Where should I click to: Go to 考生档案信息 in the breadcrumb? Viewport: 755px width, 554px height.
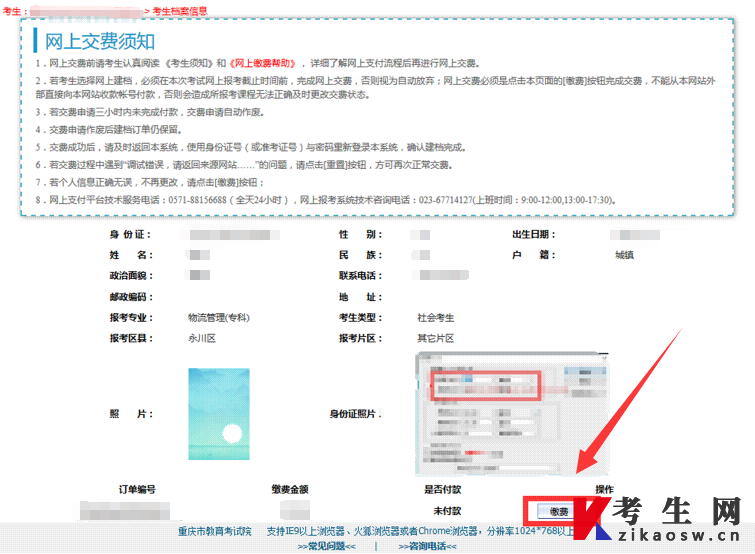179,10
